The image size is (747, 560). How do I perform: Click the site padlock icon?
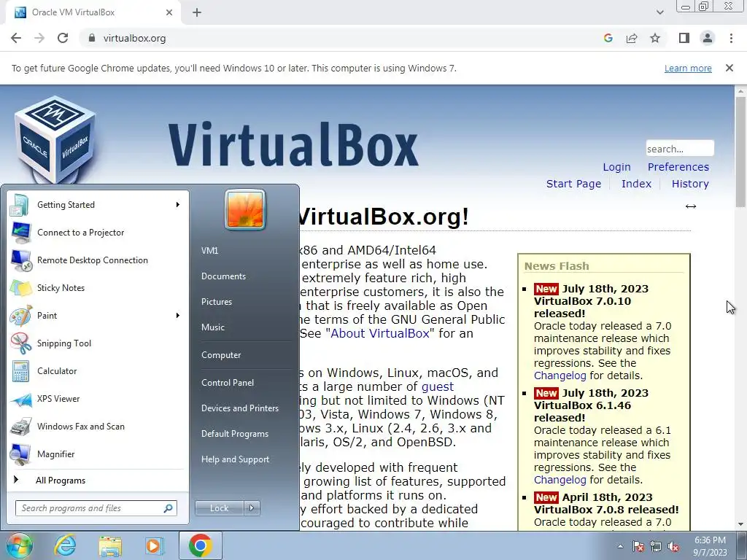(92, 38)
